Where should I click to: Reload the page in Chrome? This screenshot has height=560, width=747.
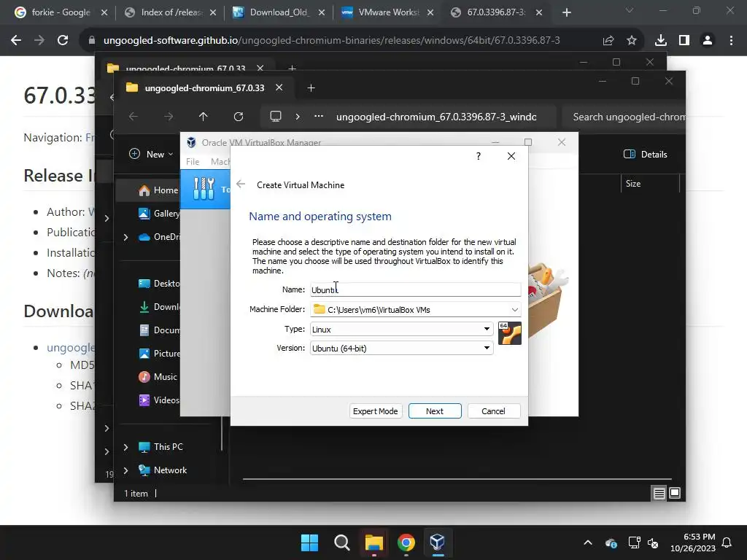[x=63, y=41]
